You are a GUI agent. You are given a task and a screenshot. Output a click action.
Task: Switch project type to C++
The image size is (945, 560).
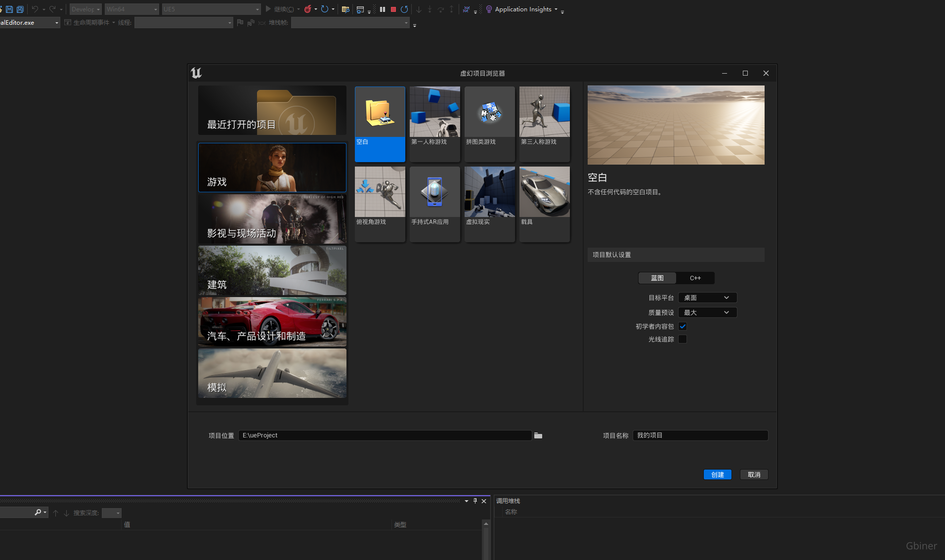click(x=695, y=278)
